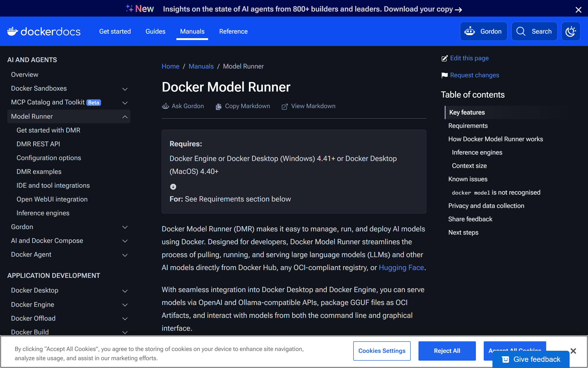The width and height of the screenshot is (588, 368).
Task: Click Cookies Settings button
Action: pyautogui.click(x=382, y=351)
